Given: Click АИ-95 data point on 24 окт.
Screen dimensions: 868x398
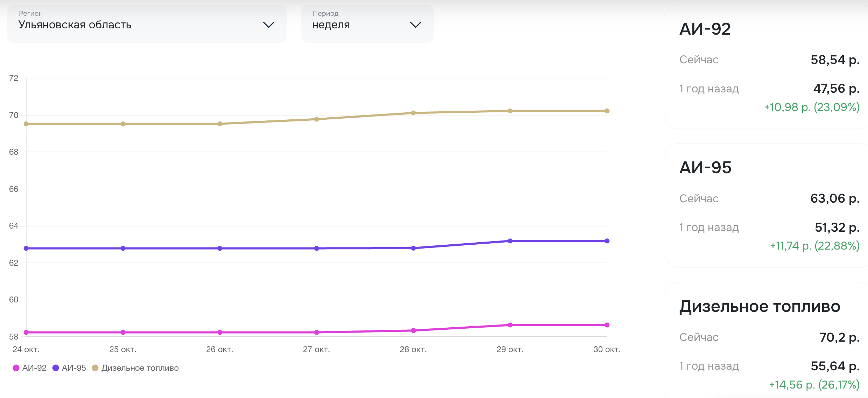Looking at the screenshot, I should coord(26,248).
